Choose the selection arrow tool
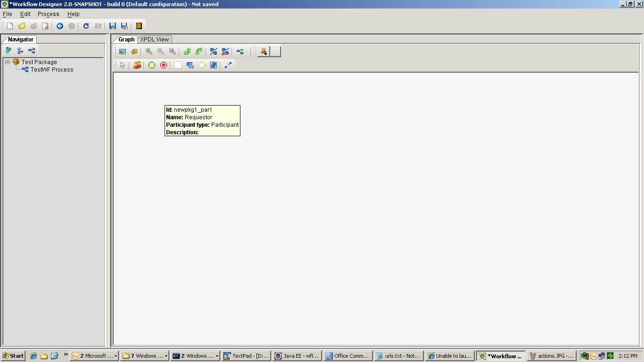This screenshot has height=362, width=644. (123, 65)
